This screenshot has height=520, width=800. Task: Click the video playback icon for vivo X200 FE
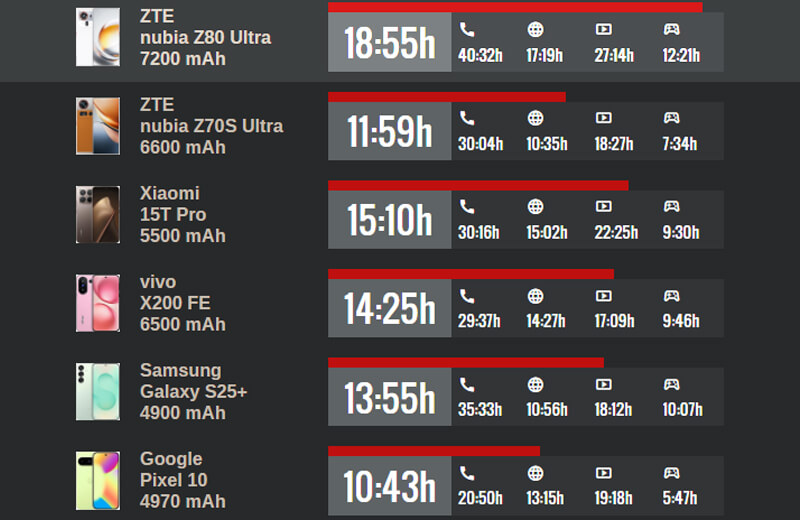pos(603,296)
